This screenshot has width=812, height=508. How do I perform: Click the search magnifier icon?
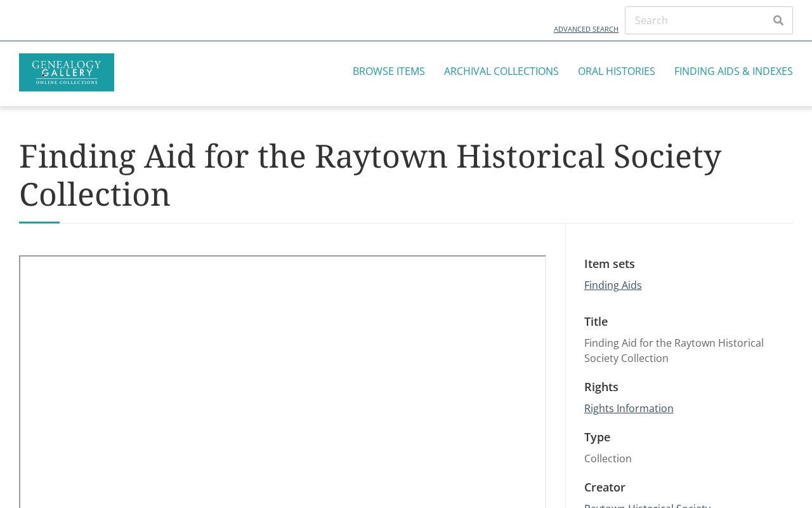coord(778,20)
